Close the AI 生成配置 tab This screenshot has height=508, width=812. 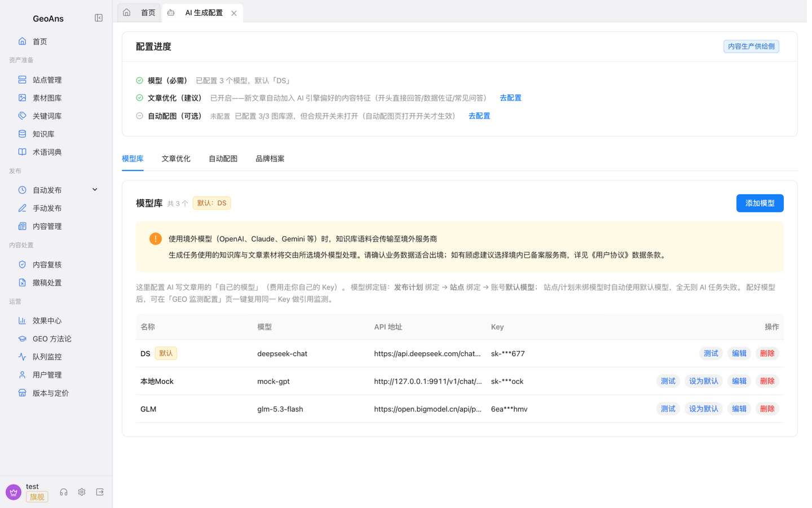pyautogui.click(x=234, y=13)
